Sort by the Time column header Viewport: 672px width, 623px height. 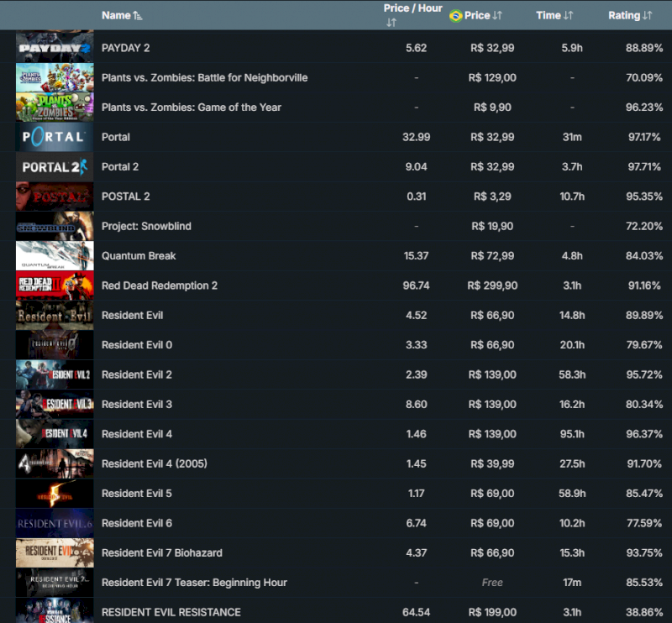pos(554,15)
